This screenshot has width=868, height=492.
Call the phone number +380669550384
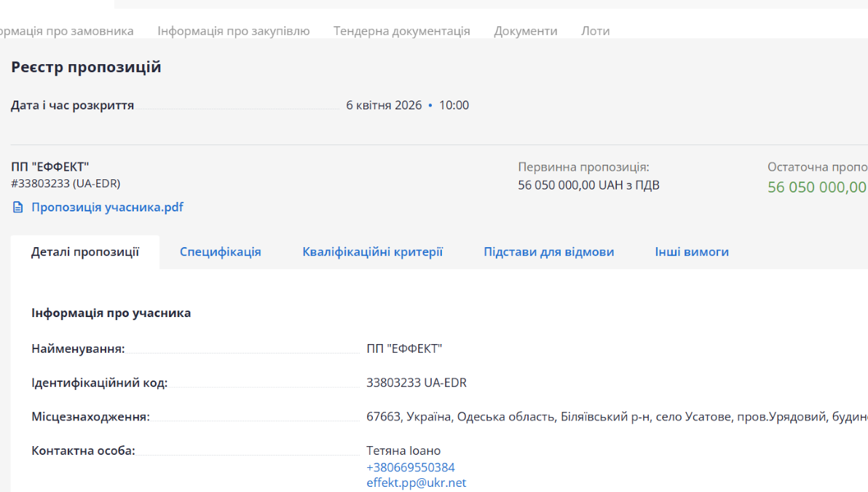(410, 467)
